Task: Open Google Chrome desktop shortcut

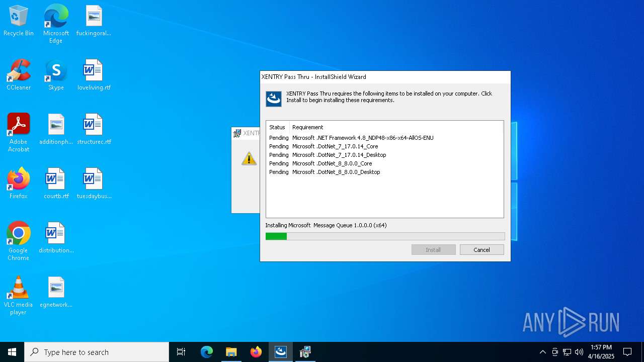Action: pyautogui.click(x=19, y=241)
